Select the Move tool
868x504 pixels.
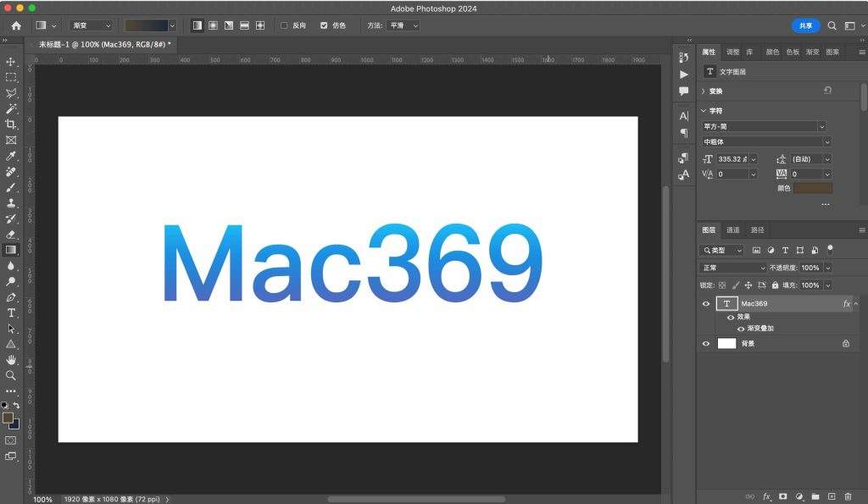tap(11, 62)
